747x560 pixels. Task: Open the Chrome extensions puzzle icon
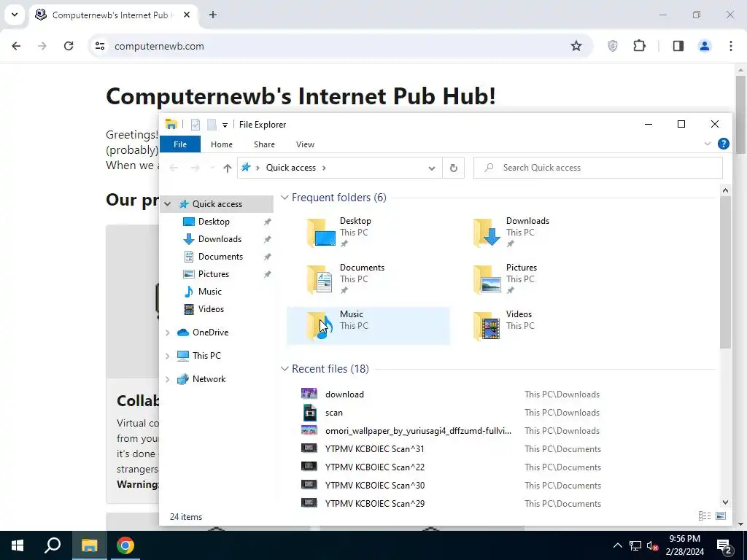pyautogui.click(x=639, y=46)
